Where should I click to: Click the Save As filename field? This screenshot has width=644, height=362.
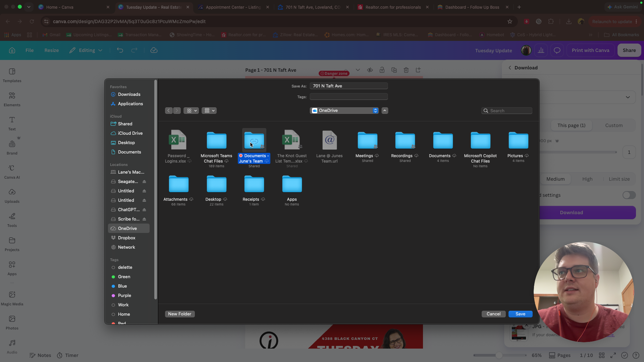(x=349, y=86)
